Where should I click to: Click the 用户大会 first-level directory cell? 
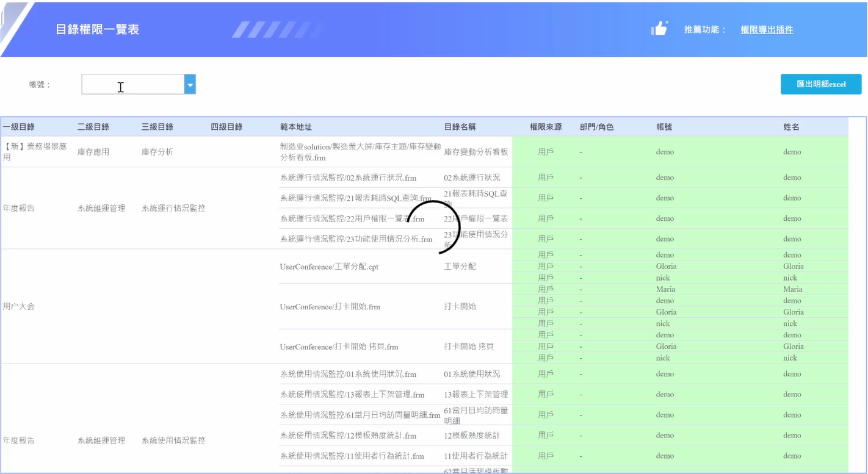(19, 306)
